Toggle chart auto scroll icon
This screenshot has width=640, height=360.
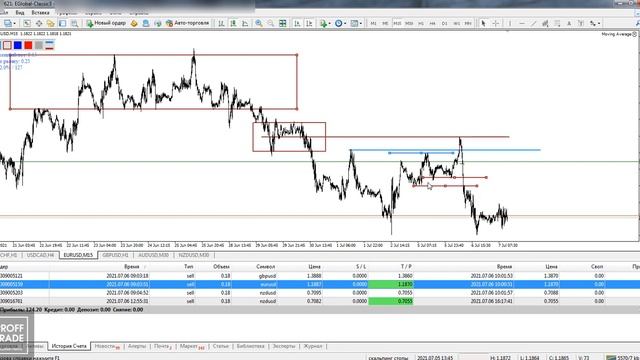(297, 23)
